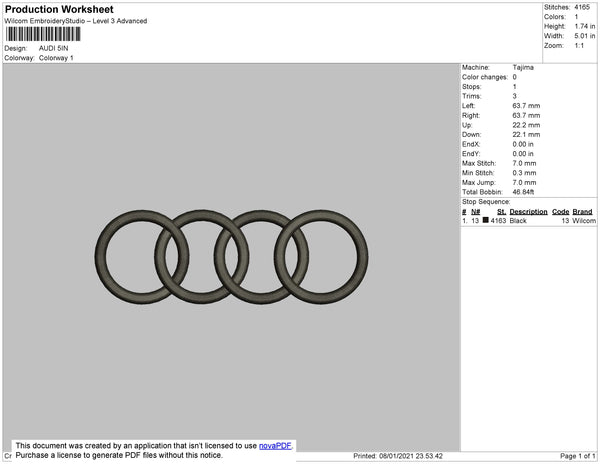Click 'Wilcom EmbroideryStudio – Level 3 Advanced' text
The width and height of the screenshot is (600, 464).
pyautogui.click(x=76, y=21)
